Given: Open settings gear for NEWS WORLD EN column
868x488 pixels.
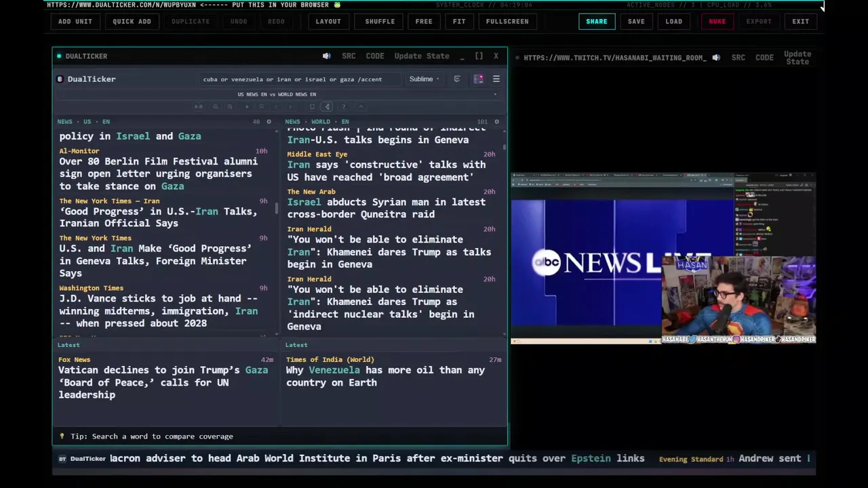Looking at the screenshot, I should click(496, 122).
